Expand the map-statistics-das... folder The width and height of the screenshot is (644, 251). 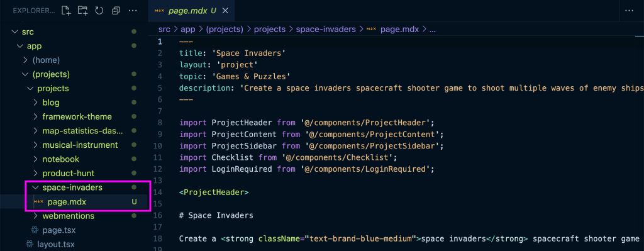click(x=36, y=131)
